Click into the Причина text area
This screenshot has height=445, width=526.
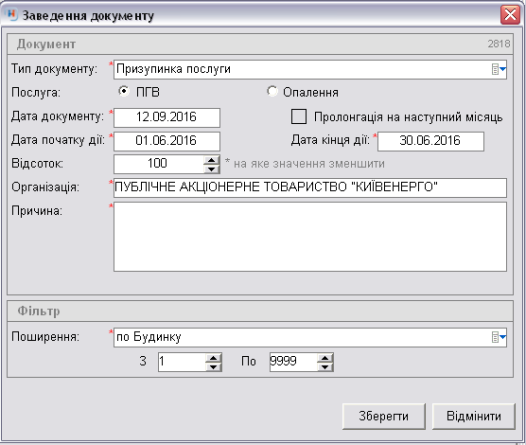click(x=310, y=237)
